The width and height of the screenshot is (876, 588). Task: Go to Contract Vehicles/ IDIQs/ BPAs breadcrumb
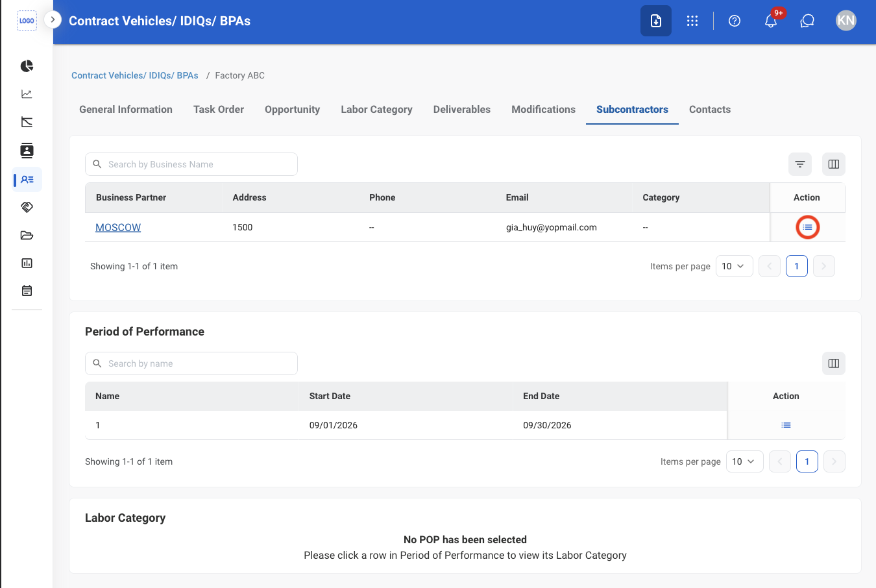135,75
